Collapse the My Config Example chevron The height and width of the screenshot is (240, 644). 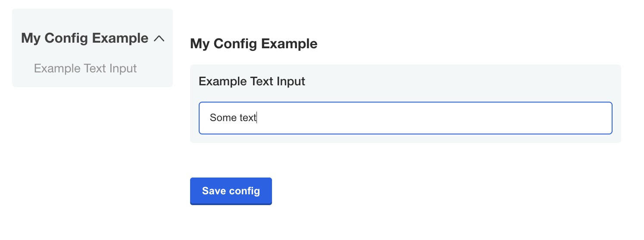[159, 39]
